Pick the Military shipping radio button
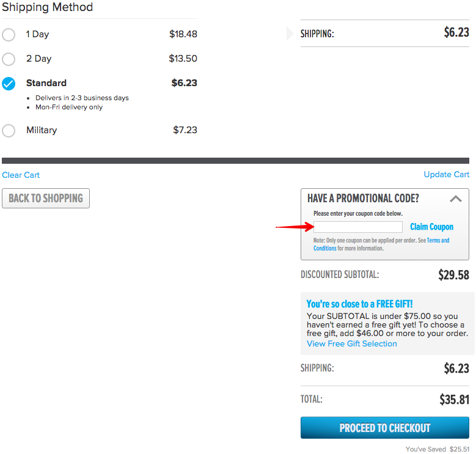The image size is (476, 454). point(9,131)
